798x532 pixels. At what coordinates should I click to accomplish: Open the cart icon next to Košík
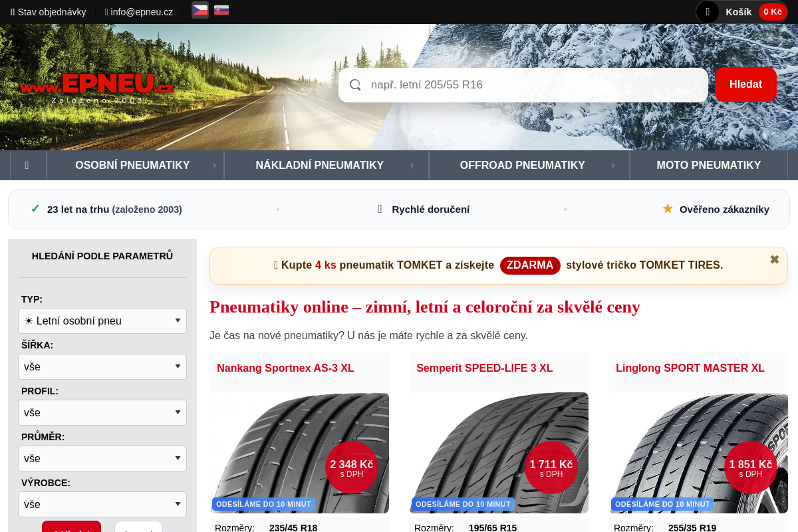(x=708, y=12)
